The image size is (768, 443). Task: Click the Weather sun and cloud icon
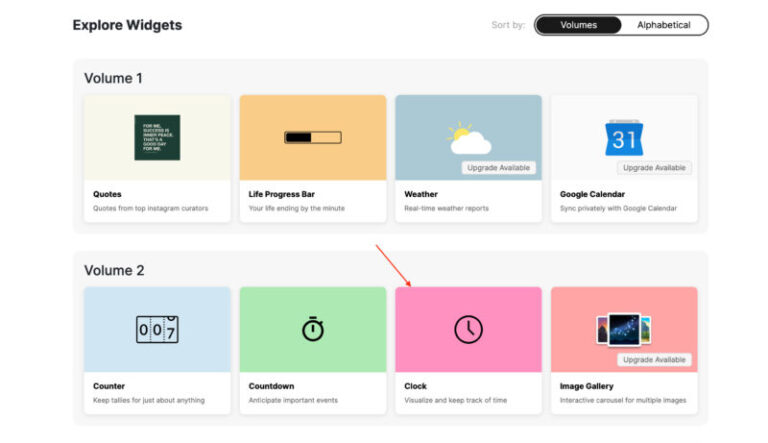click(x=467, y=138)
